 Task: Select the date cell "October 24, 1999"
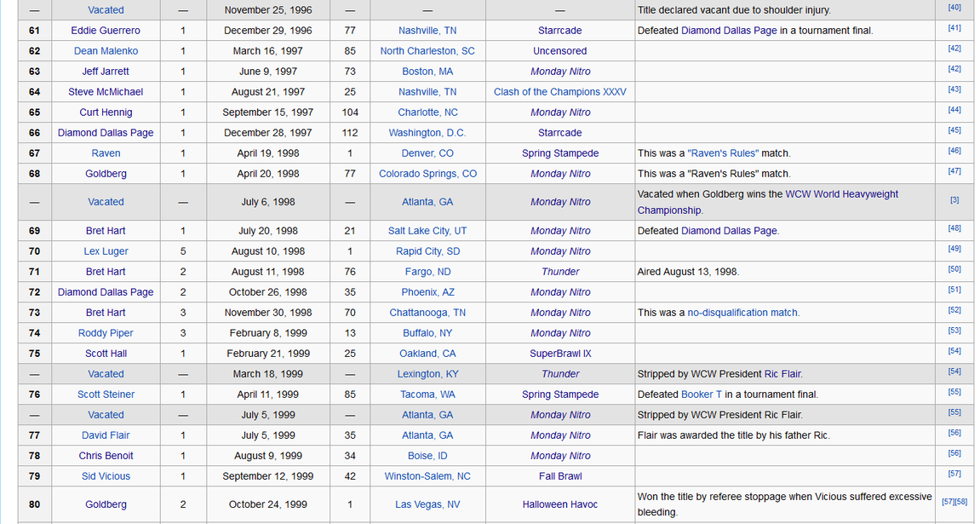click(268, 504)
